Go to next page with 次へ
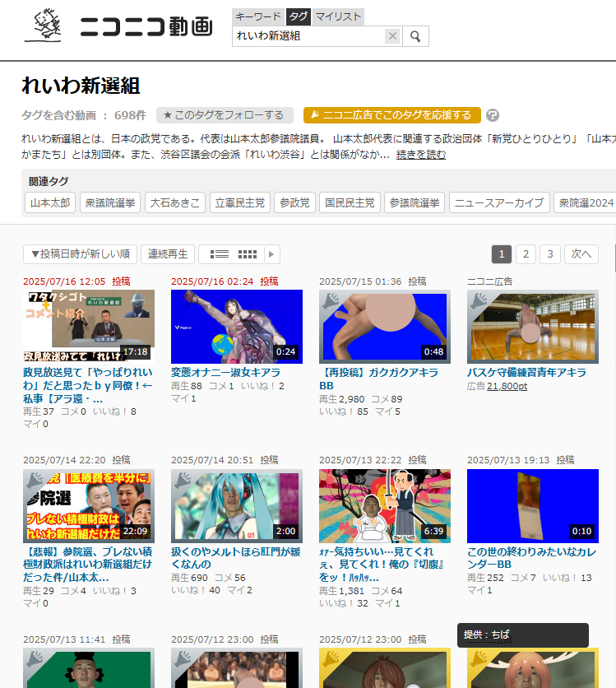The width and height of the screenshot is (616, 688). [581, 254]
